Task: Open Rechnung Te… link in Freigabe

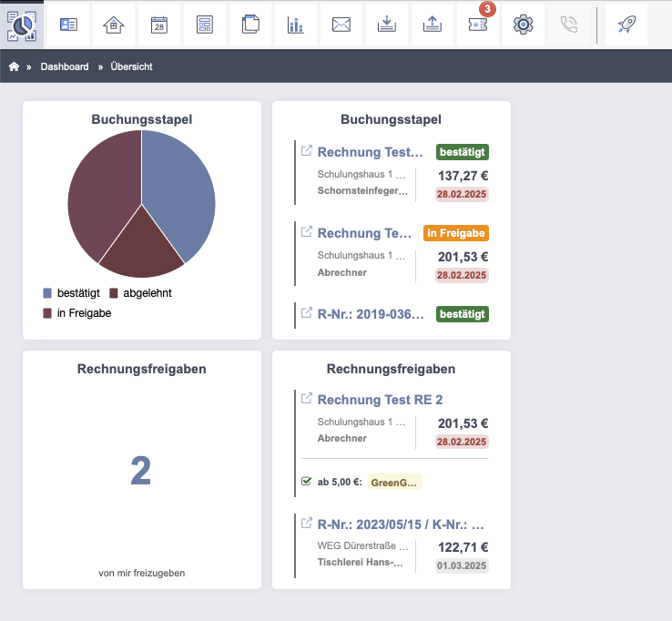Action: (364, 233)
